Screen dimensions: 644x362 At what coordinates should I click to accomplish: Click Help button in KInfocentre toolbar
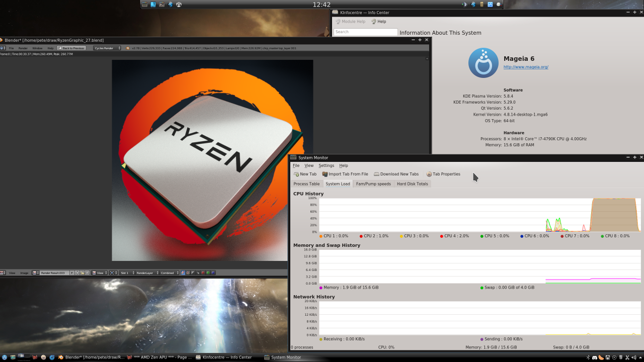(x=378, y=22)
